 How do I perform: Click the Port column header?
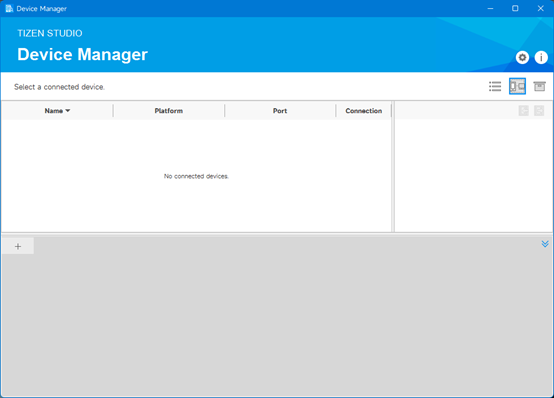(x=280, y=111)
